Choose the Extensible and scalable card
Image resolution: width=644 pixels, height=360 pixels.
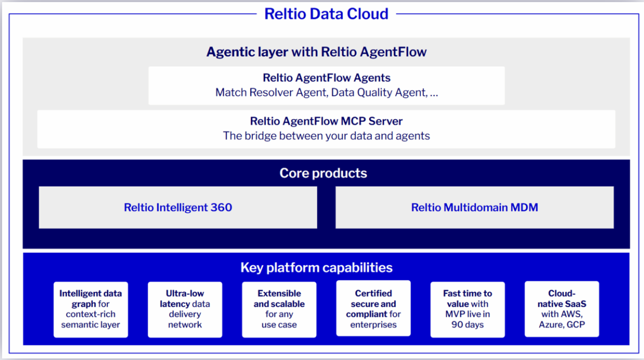click(279, 309)
